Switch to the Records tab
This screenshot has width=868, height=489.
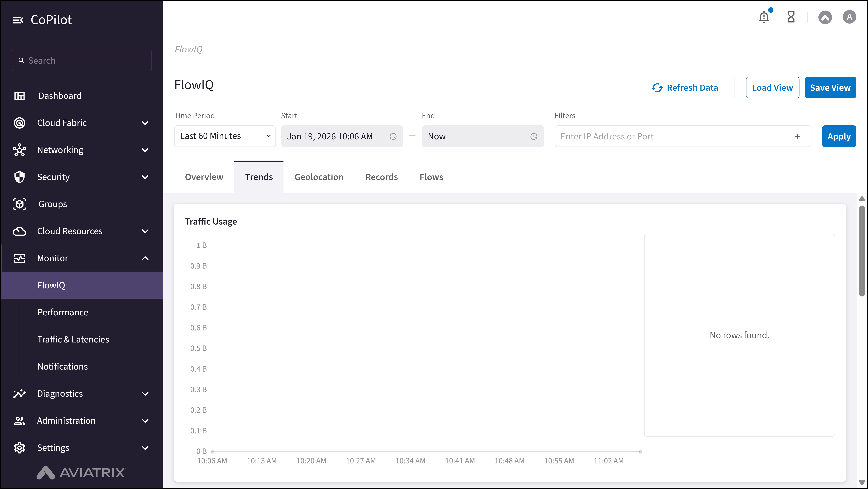click(381, 177)
